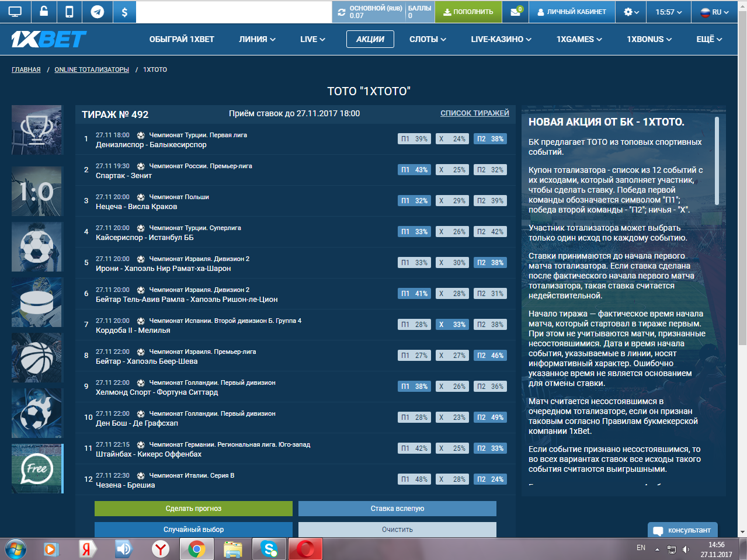
Task: Open the settings gear dropdown
Action: coord(631,12)
